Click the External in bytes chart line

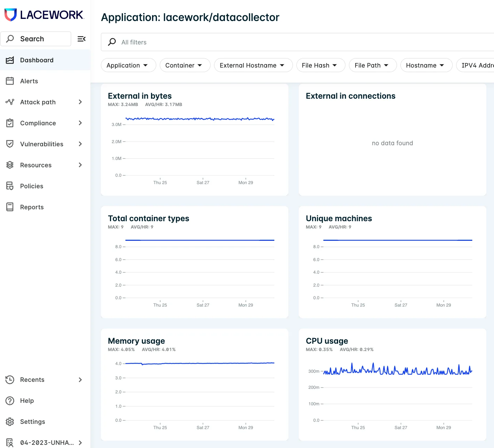[200, 119]
